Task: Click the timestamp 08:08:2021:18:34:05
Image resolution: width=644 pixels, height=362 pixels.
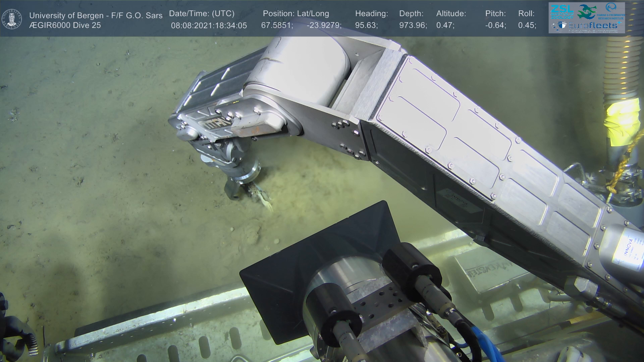Action: click(x=209, y=25)
